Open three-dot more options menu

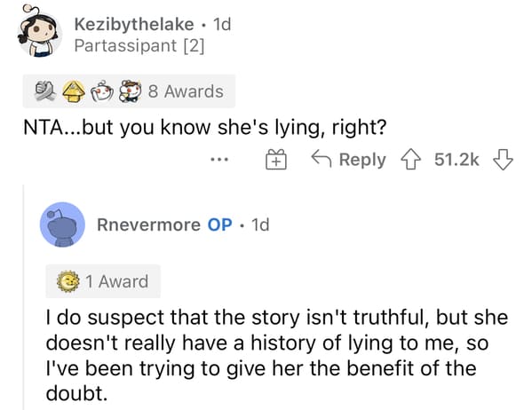[x=219, y=159]
